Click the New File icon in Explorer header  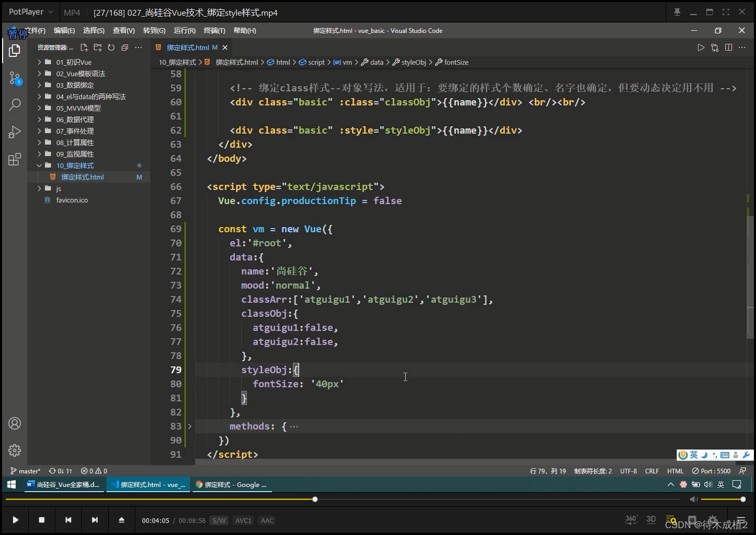coord(84,47)
